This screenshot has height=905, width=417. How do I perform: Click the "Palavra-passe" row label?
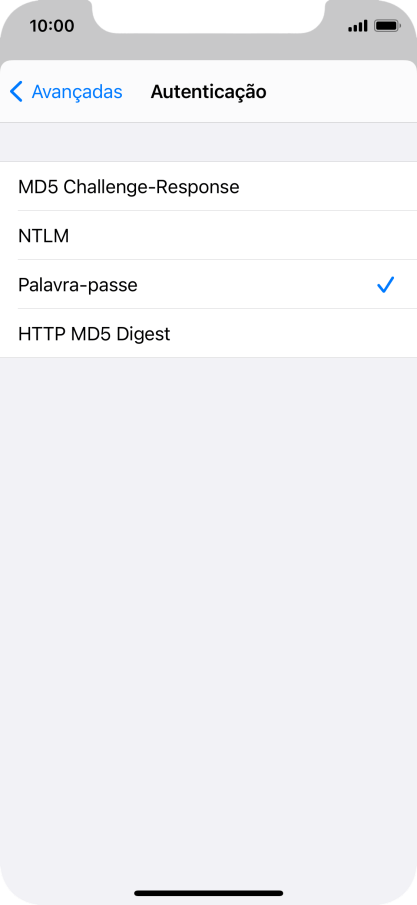point(78,285)
